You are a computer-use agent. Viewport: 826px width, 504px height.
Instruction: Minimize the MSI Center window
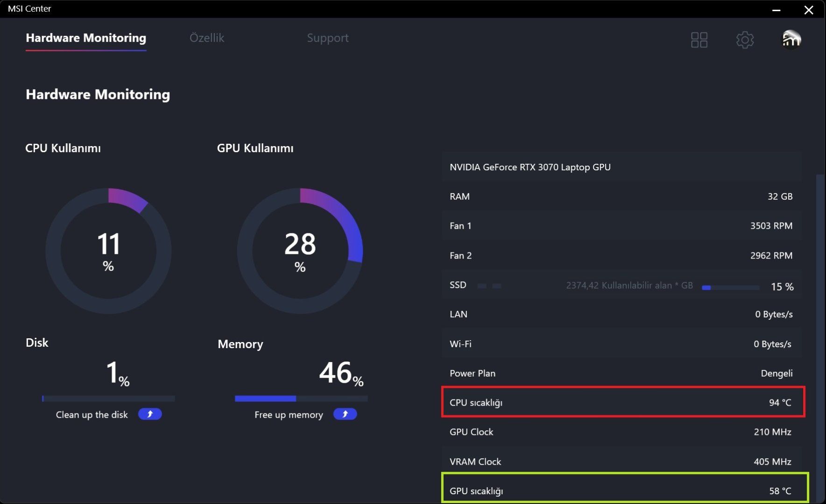(777, 9)
